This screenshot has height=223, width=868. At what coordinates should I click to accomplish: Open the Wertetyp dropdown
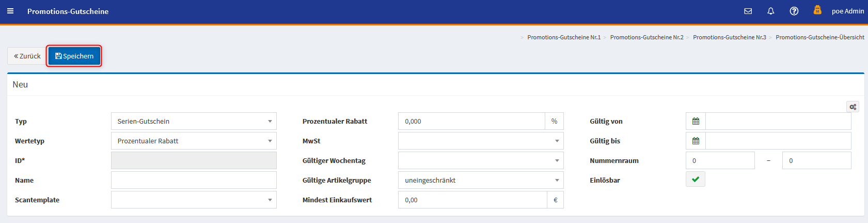click(x=194, y=141)
